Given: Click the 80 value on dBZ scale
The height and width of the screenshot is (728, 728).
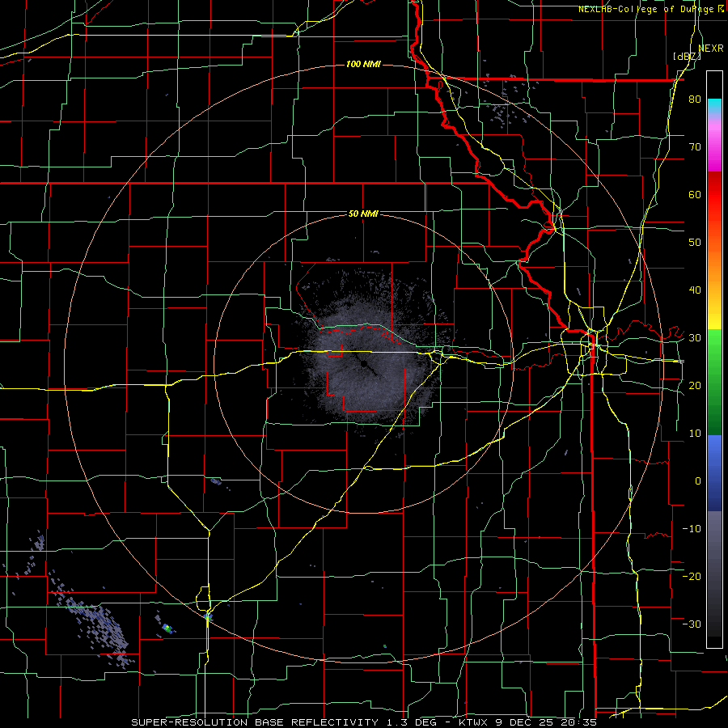Looking at the screenshot, I should [695, 99].
